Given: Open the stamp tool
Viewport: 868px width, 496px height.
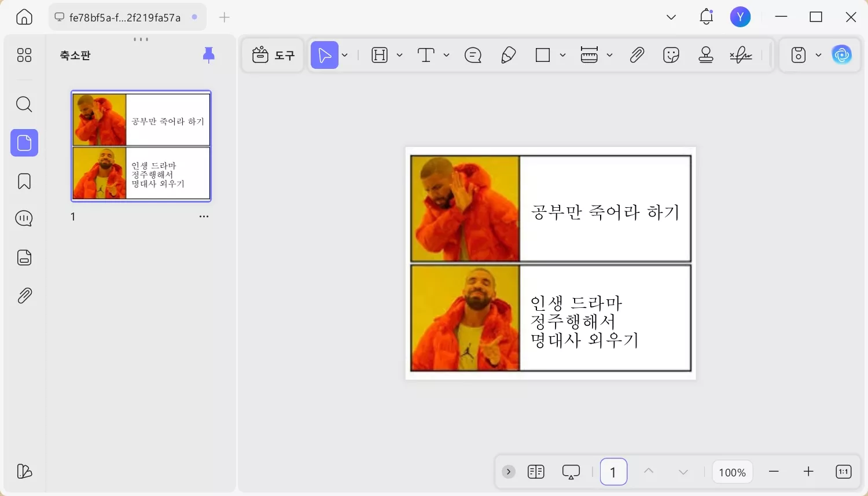Looking at the screenshot, I should 706,54.
